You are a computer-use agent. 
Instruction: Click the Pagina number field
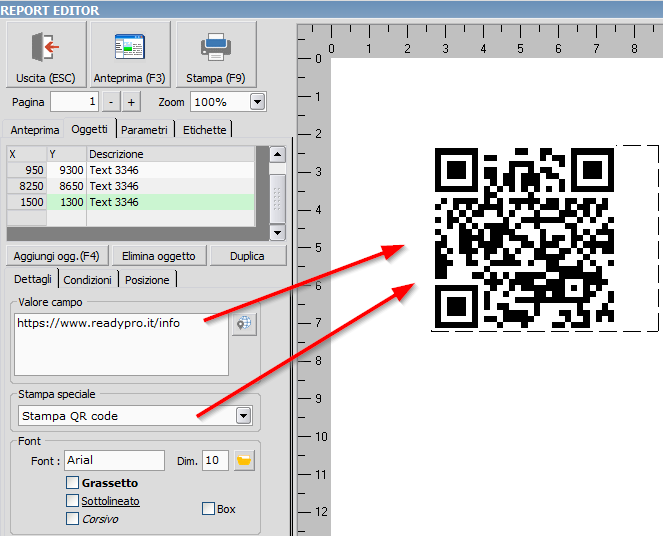pos(74,102)
